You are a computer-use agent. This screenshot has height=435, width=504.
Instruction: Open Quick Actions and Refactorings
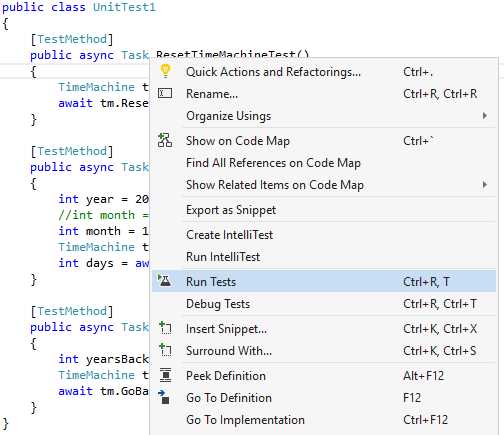click(x=324, y=72)
